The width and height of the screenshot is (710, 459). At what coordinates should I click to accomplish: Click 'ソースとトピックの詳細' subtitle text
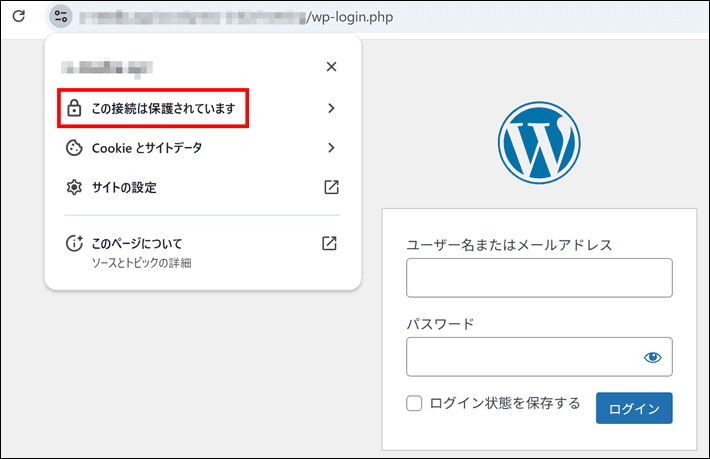[141, 263]
